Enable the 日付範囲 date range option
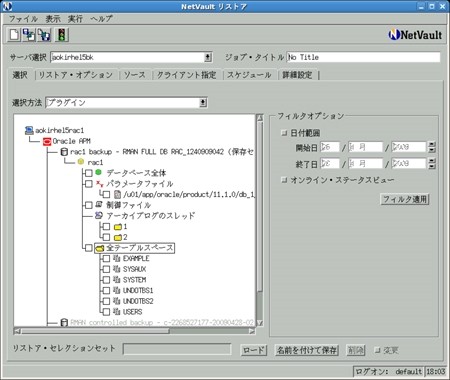The image size is (450, 380). 284,133
